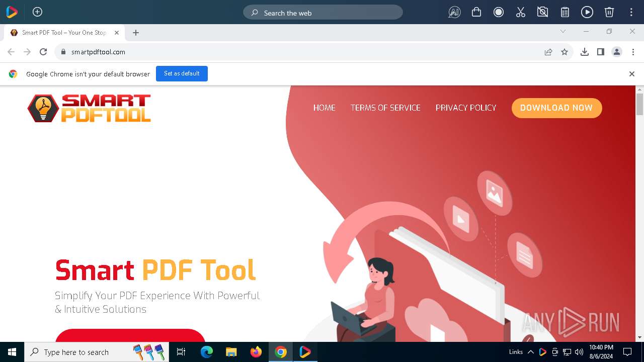
Task: Open the clipboard notes icon
Action: [565, 12]
